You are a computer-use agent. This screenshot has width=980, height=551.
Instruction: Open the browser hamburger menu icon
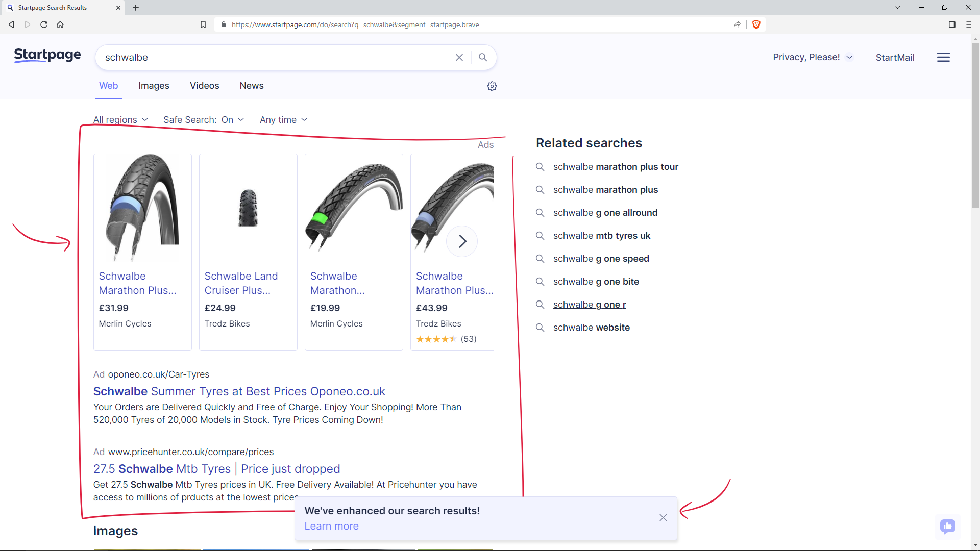point(968,24)
